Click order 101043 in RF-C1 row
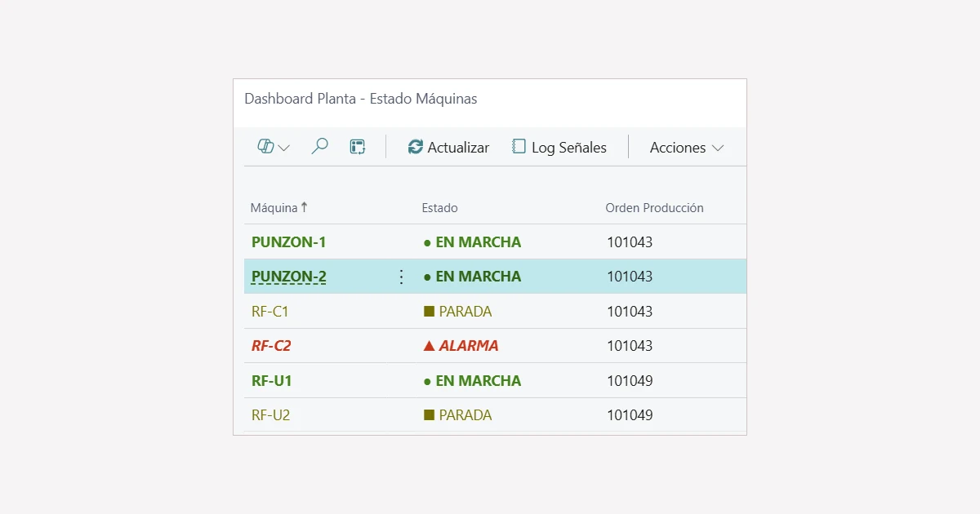 630,312
